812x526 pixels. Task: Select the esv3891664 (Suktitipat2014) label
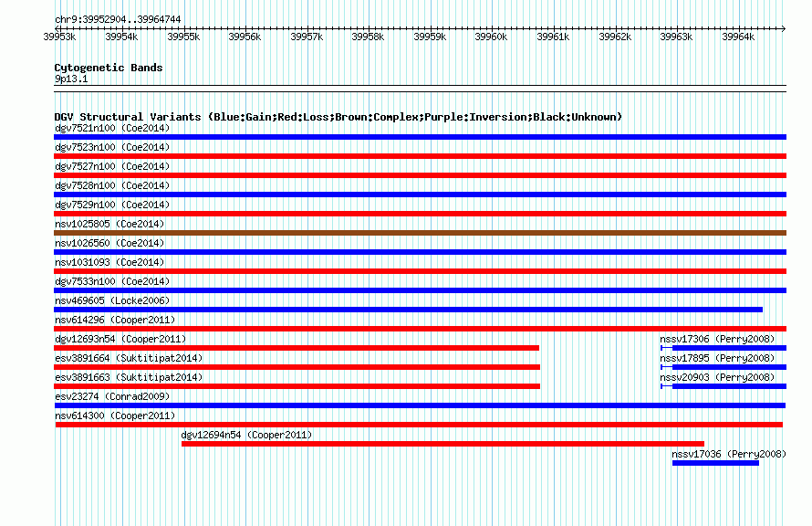129,358
